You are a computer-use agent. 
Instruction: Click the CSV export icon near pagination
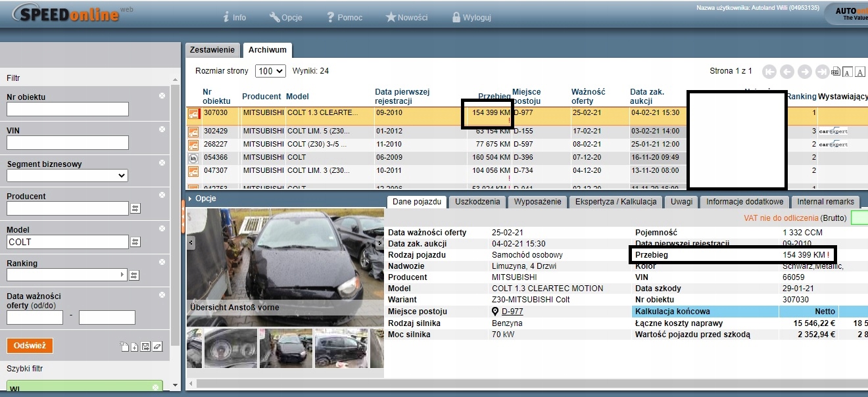click(x=835, y=72)
